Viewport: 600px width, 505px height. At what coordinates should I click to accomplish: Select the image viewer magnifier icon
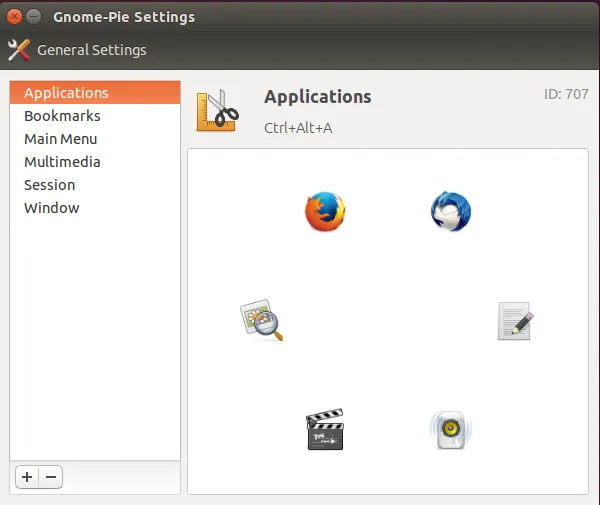pos(262,321)
